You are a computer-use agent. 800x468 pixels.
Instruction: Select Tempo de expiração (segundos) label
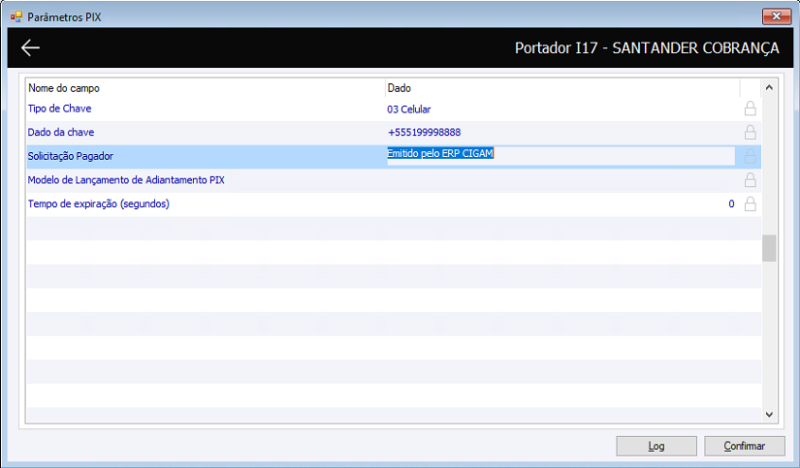tap(98, 204)
